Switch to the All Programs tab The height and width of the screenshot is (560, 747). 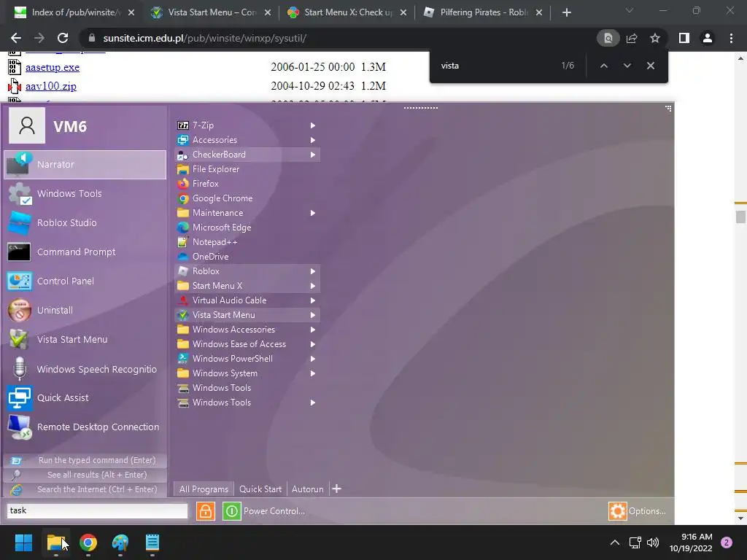(x=204, y=489)
